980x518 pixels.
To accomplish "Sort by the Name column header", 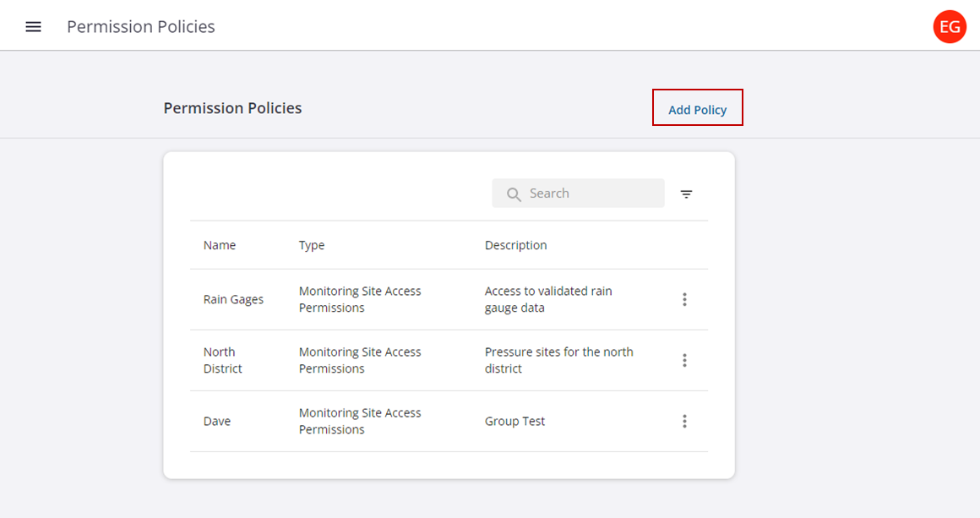I will (220, 245).
